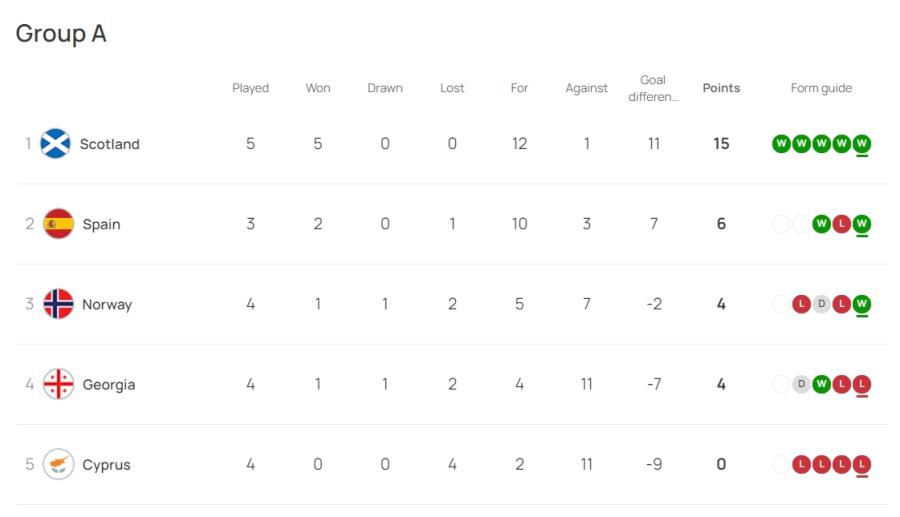Click the Cyprus flag icon
The image size is (900, 517).
coord(59,464)
